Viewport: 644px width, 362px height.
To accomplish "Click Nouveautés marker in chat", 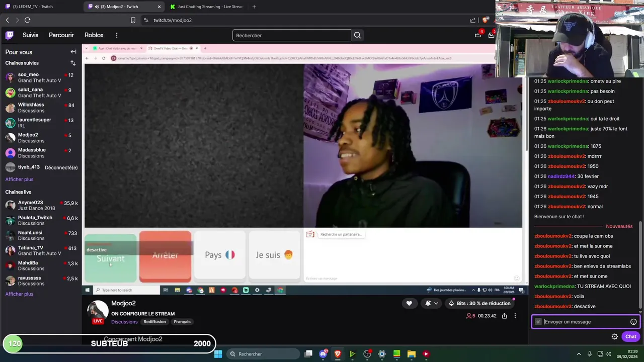I will (619, 226).
